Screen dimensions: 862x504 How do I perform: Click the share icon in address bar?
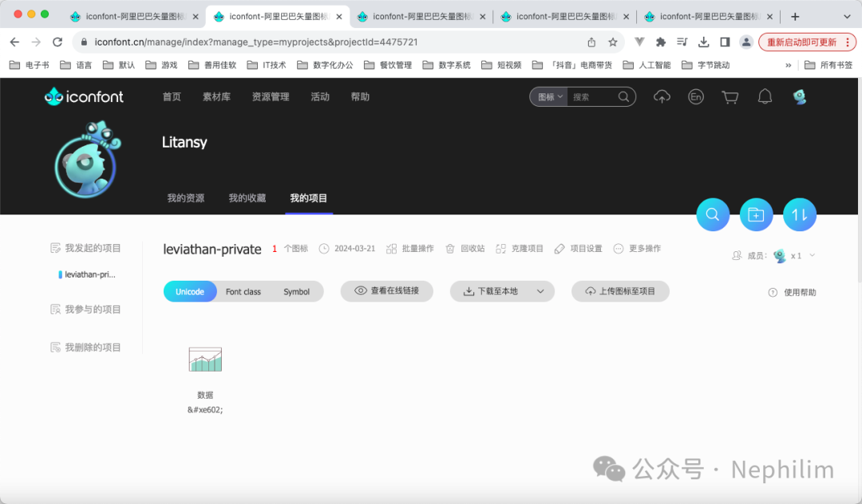[x=591, y=42]
